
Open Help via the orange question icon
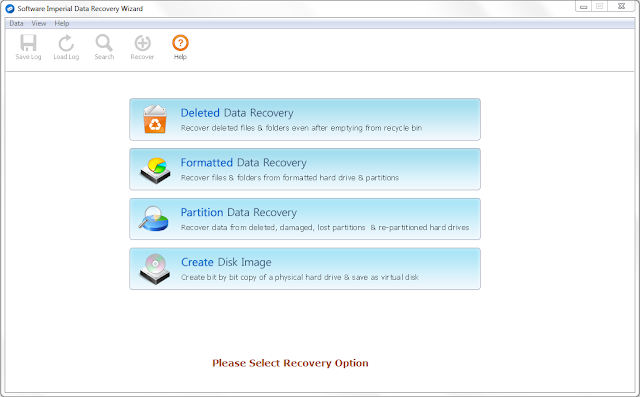click(180, 42)
